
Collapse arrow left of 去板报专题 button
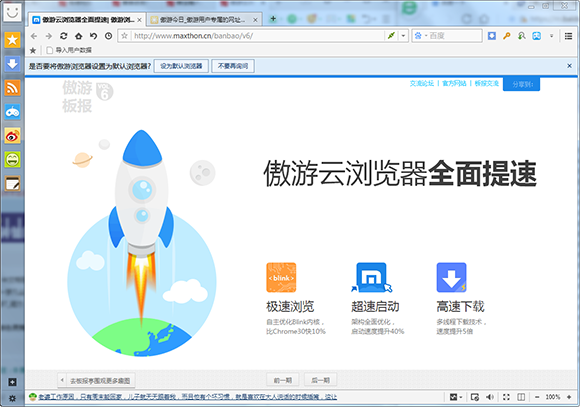coord(62,380)
